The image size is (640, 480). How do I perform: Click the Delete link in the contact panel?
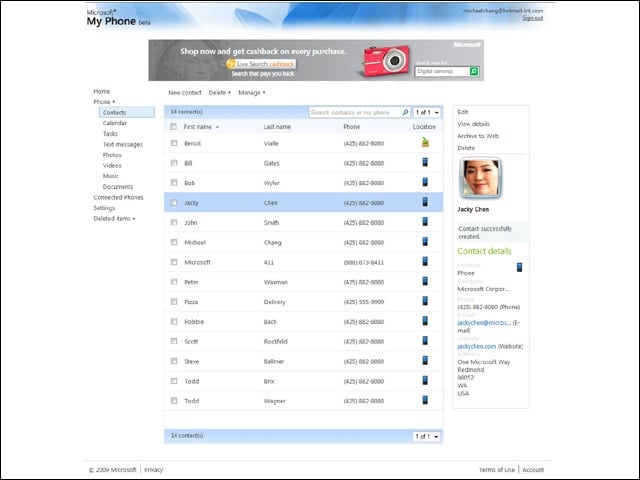coord(466,148)
